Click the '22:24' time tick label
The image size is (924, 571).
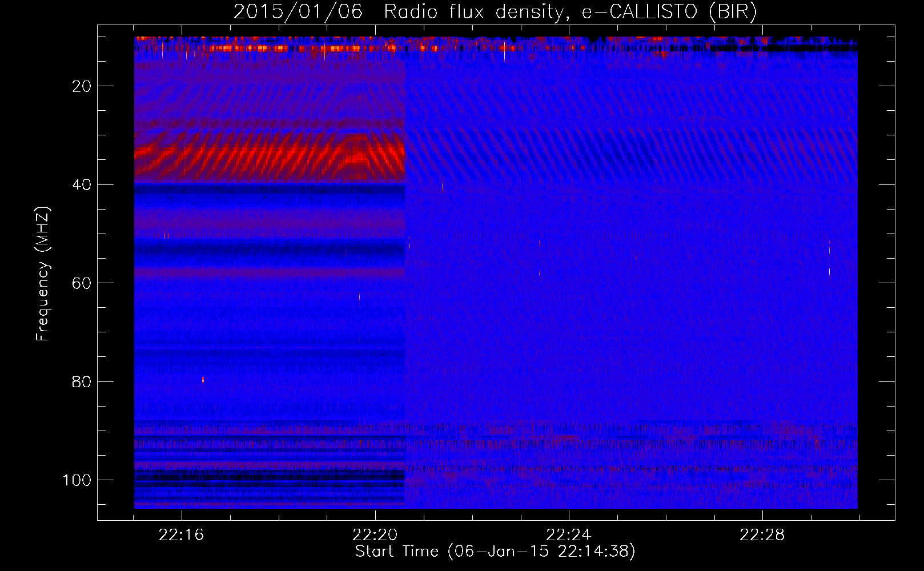(x=568, y=535)
